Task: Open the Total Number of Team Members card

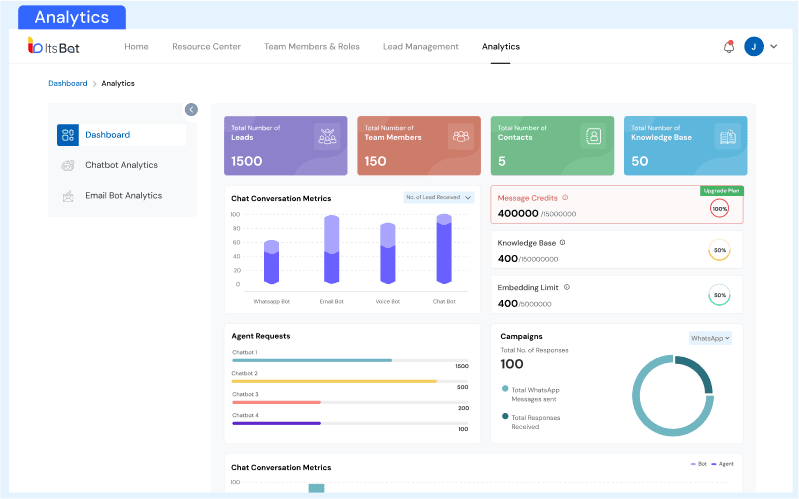Action: click(419, 146)
